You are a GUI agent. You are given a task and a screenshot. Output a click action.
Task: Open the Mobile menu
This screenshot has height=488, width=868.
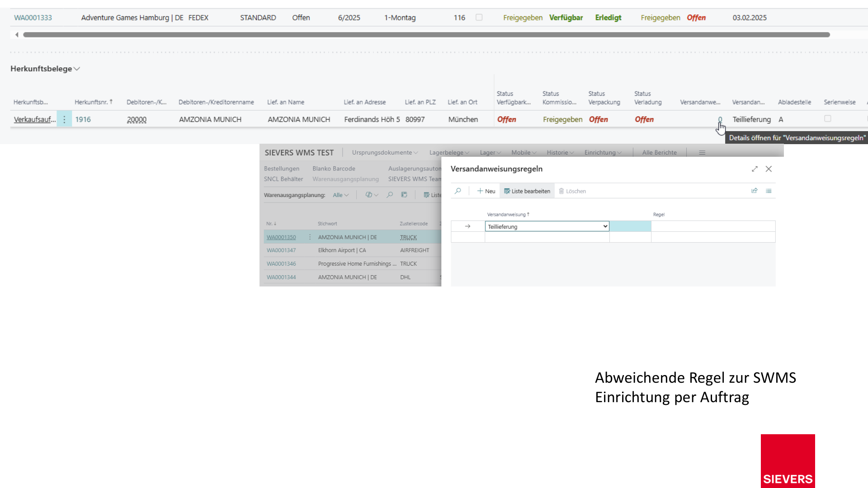coord(524,153)
